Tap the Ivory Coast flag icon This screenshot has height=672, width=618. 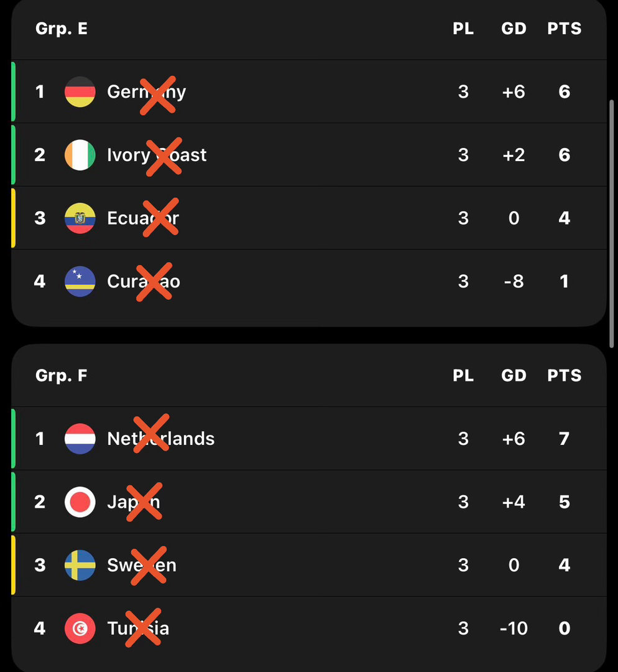pos(80,155)
